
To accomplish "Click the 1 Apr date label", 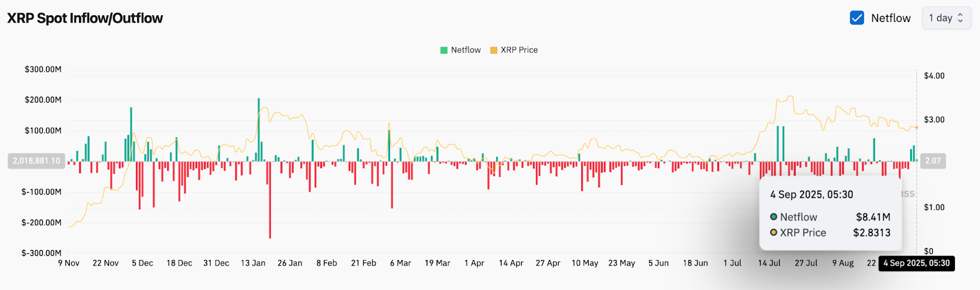I will pos(474,263).
